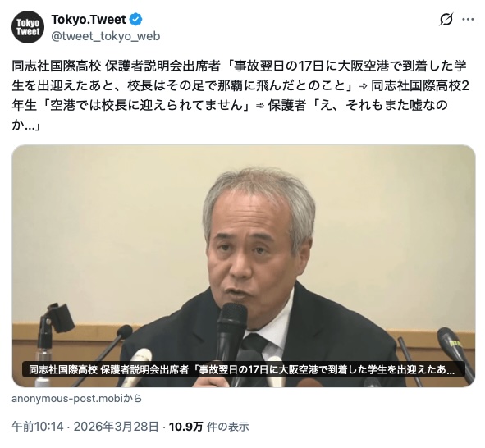Open the Grok slashed-circle icon
485x448 pixels.
tap(446, 20)
